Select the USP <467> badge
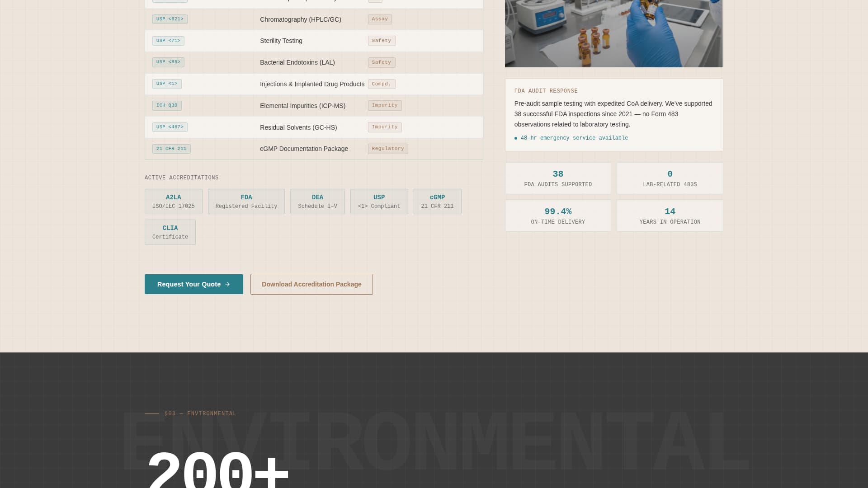Screen dimensions: 868x488 170,127
